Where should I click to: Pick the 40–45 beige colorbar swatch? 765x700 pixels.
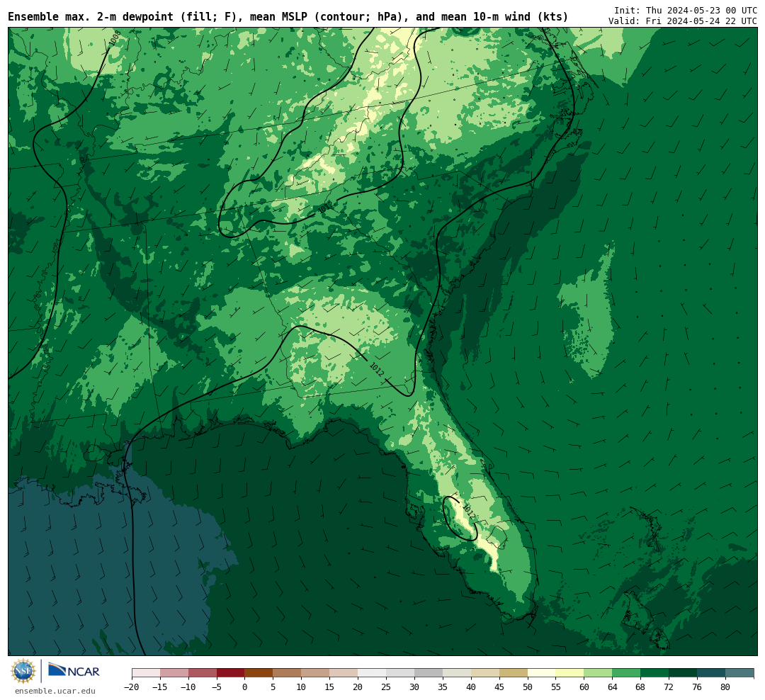(x=485, y=673)
